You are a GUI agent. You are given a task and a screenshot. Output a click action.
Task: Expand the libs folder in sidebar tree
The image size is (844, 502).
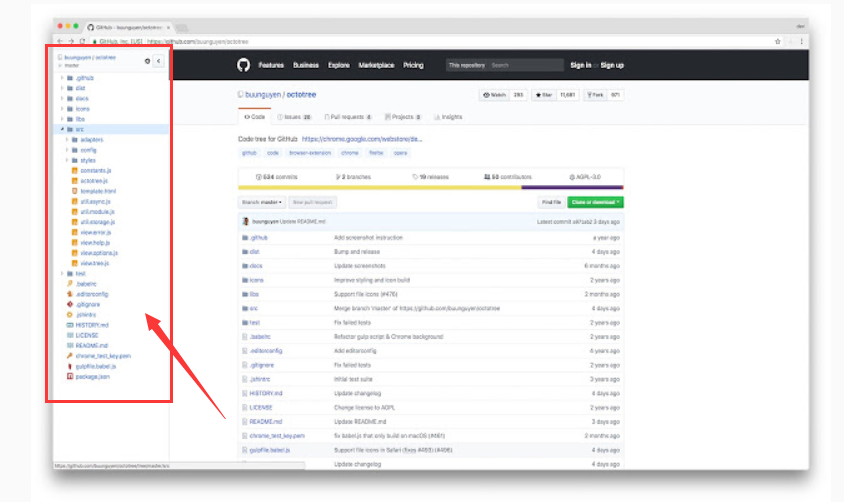(62, 119)
